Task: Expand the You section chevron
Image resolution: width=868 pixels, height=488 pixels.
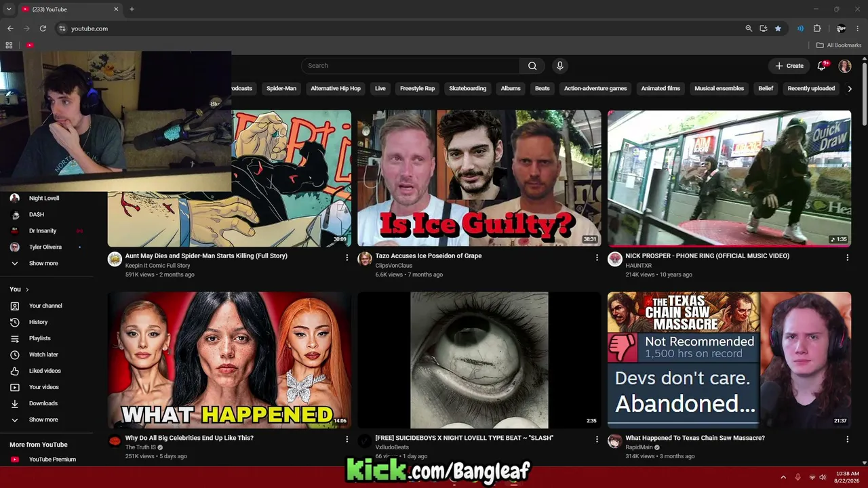Action: point(27,289)
